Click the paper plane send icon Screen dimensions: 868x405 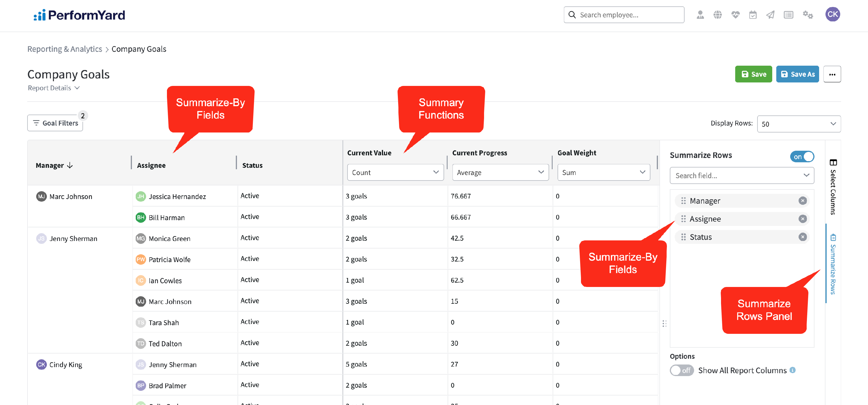click(x=770, y=15)
